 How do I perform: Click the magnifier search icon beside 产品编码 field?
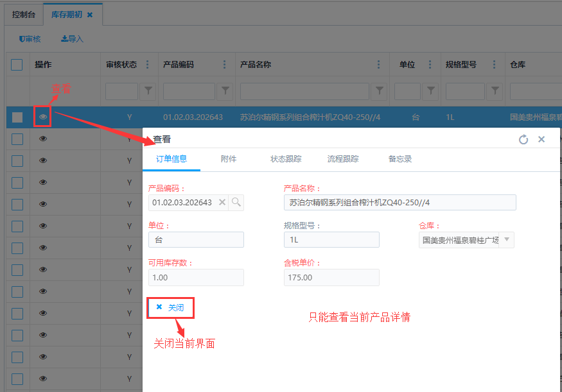(236, 203)
